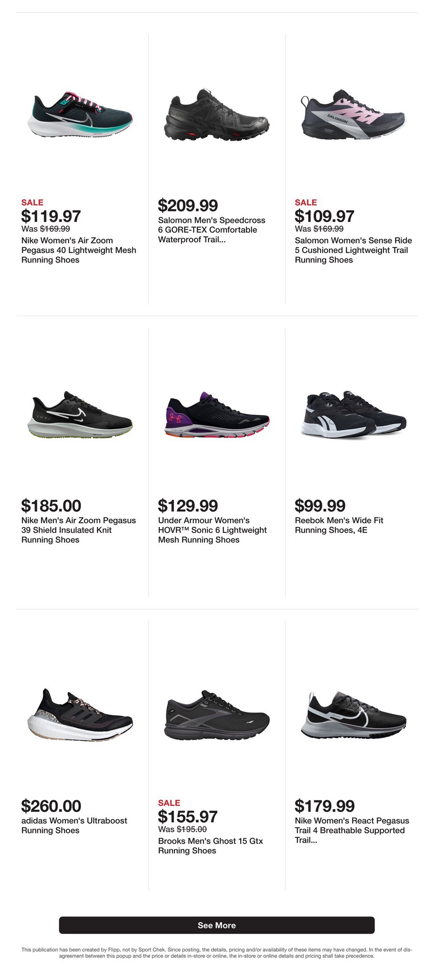The height and width of the screenshot is (980, 434).
Task: Click the purple Under Armour HOVR Sonic shoe image
Action: point(217,414)
